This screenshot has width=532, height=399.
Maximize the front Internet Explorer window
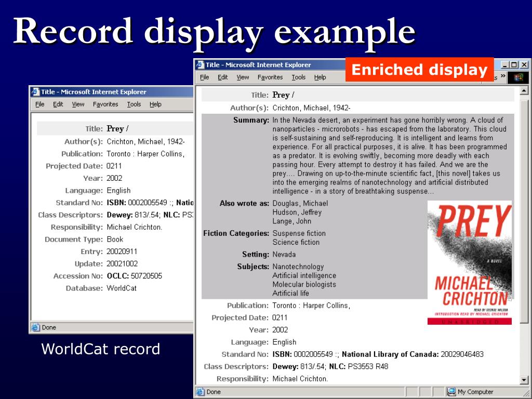point(514,64)
